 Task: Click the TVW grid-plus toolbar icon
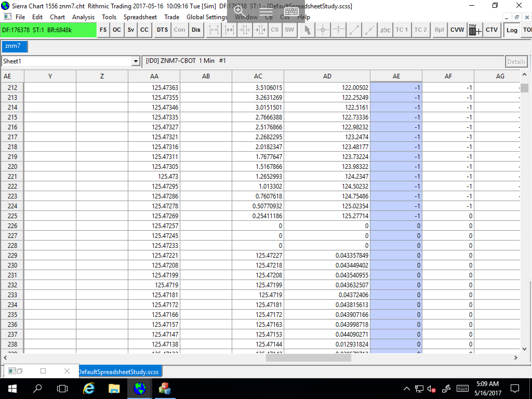click(x=475, y=30)
